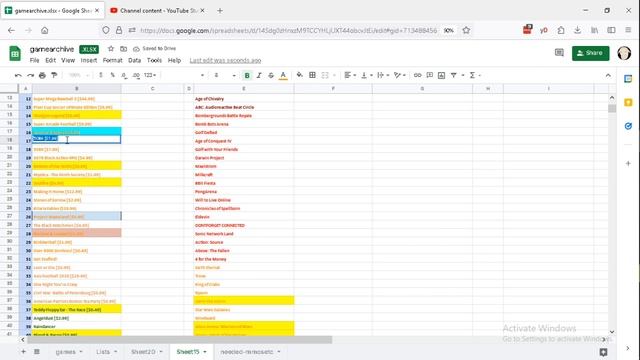
Task: Open the Calendar side panel icon
Action: click(628, 79)
